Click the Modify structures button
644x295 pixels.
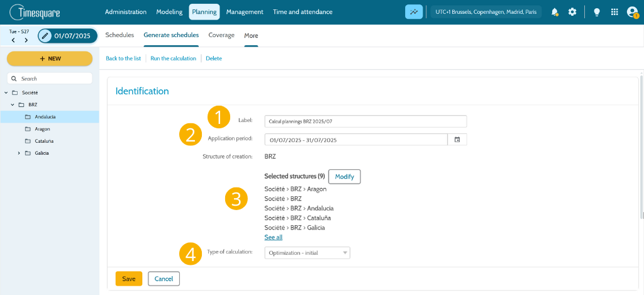pyautogui.click(x=345, y=177)
